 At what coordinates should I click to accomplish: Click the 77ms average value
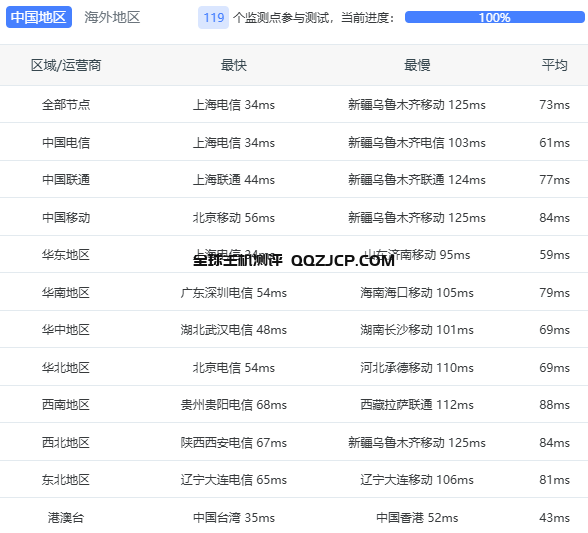(554, 180)
